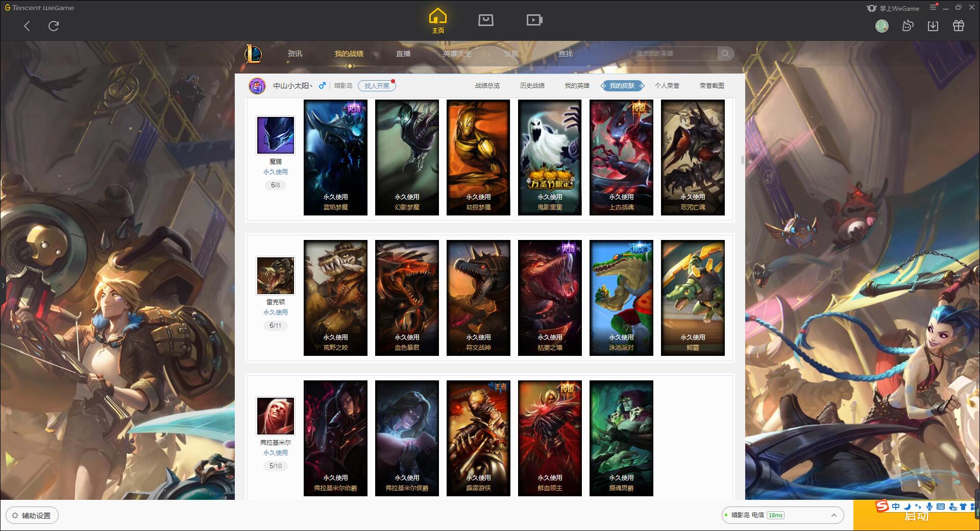This screenshot has width=980, height=531.
Task: Switch to the 个人荣誉 sub-tab
Action: (667, 86)
